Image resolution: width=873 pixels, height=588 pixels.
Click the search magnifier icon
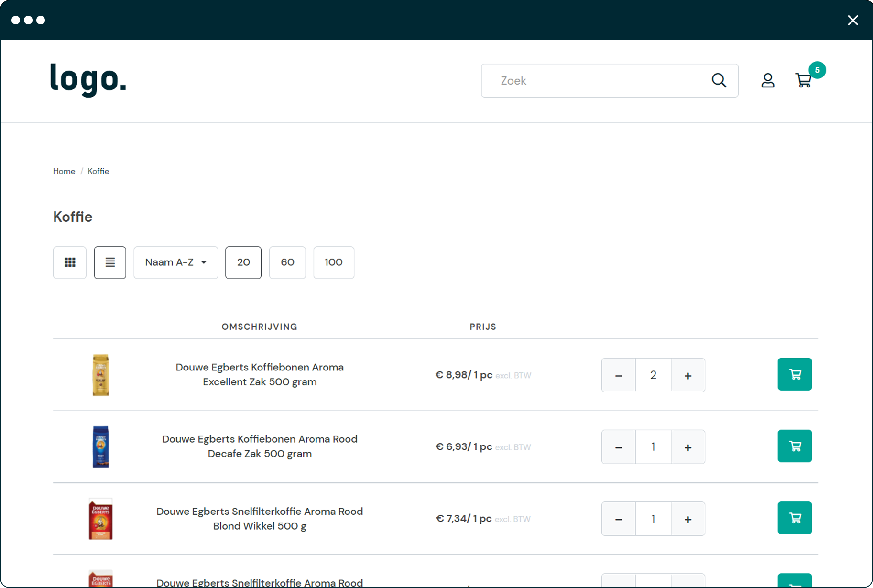(719, 80)
